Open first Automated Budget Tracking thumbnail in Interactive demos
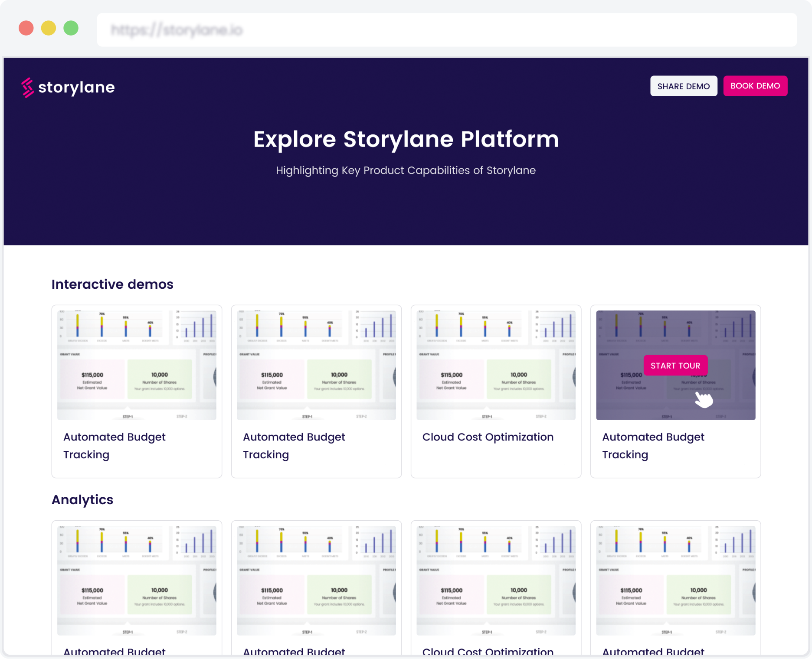Screen dimensions: 812x659 click(137, 365)
